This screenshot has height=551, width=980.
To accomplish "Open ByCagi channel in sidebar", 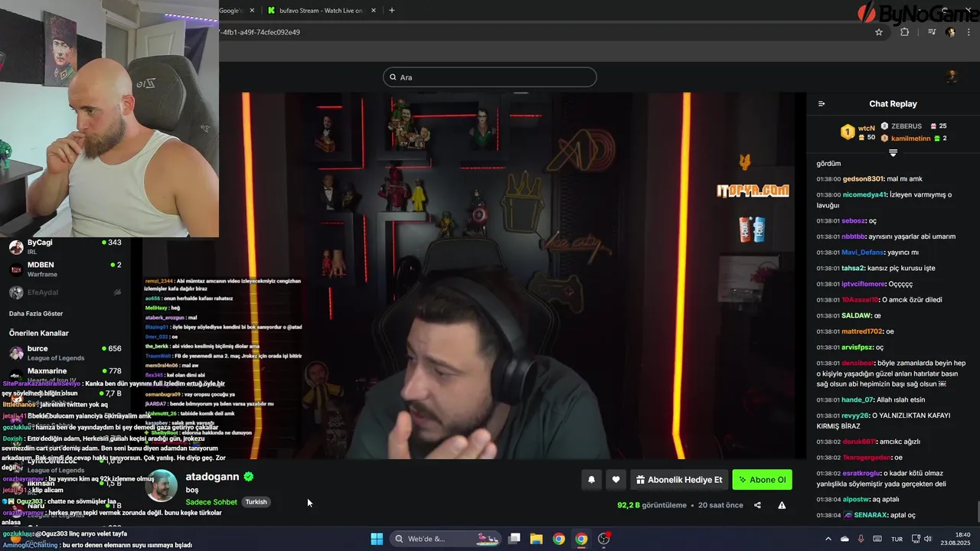I will [65, 246].
